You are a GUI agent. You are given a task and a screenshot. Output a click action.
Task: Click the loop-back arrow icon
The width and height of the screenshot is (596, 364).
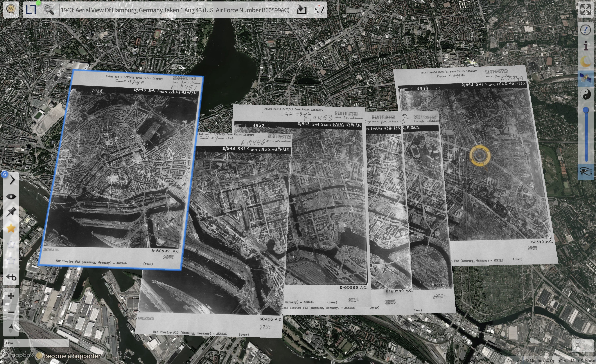[11, 277]
